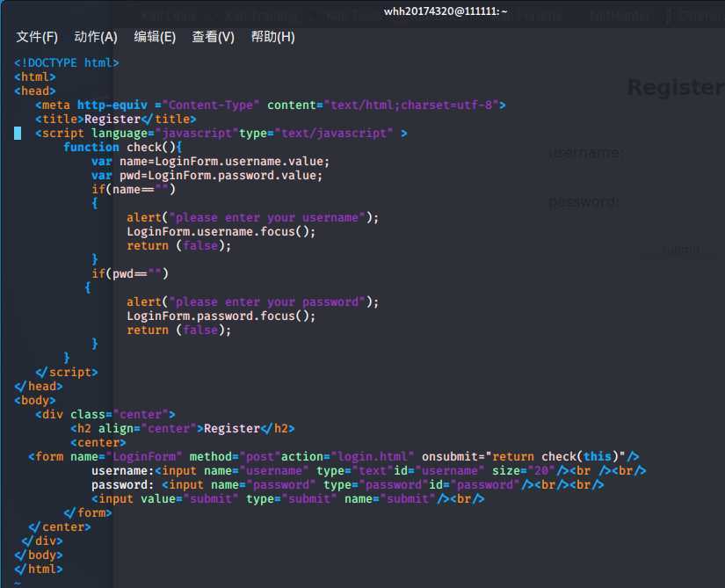The width and height of the screenshot is (725, 588).
Task: Click the closing </div> tag
Action: coord(42,541)
